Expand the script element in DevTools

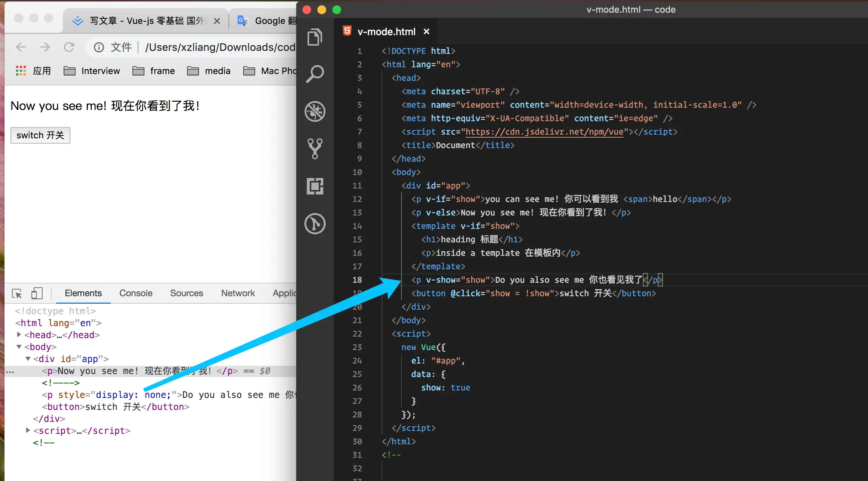[x=28, y=430]
